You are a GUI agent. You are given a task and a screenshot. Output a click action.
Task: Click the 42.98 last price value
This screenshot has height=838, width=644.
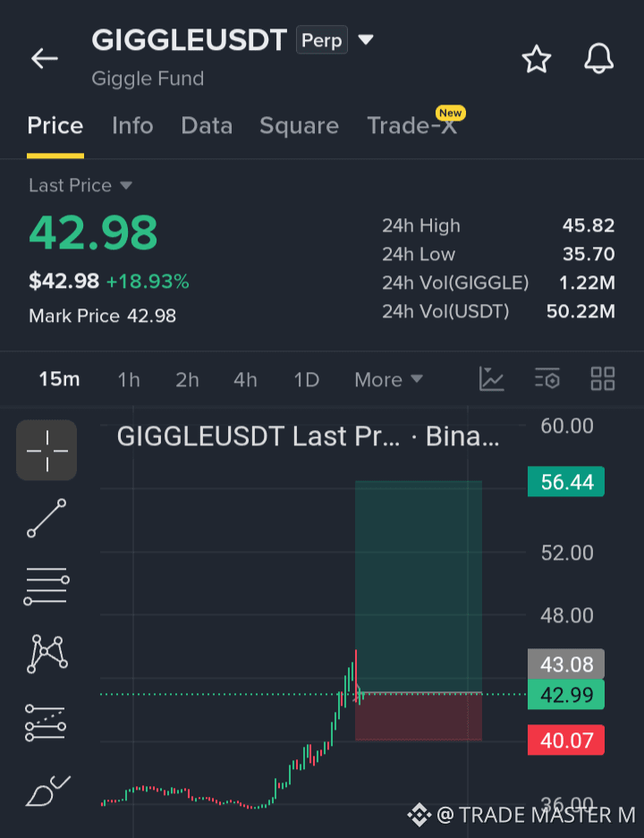click(93, 233)
